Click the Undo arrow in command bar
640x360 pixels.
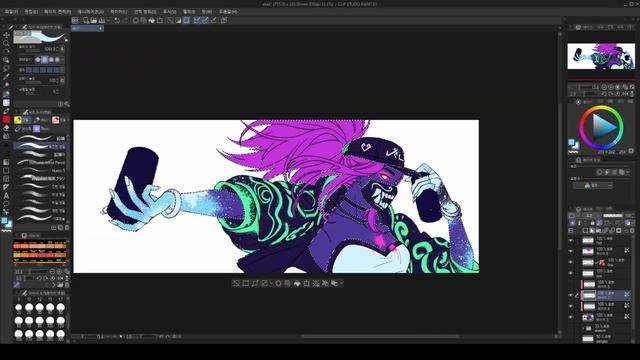117,20
